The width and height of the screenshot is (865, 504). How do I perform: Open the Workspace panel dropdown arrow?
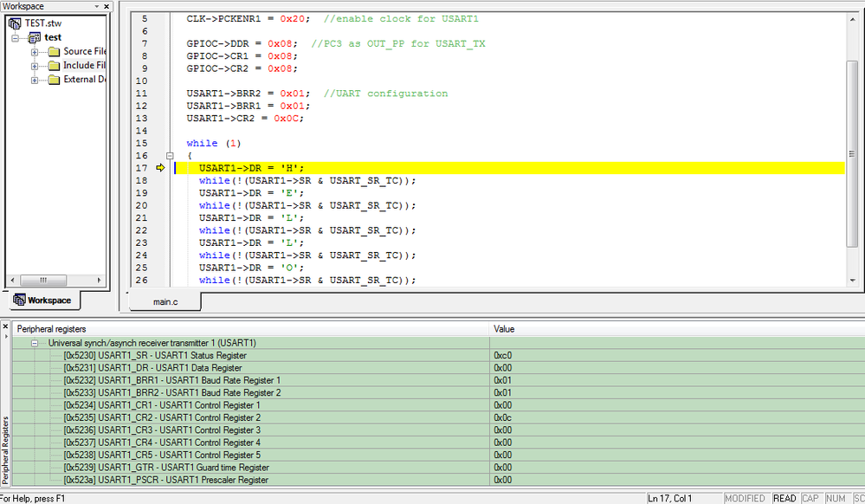tap(96, 7)
